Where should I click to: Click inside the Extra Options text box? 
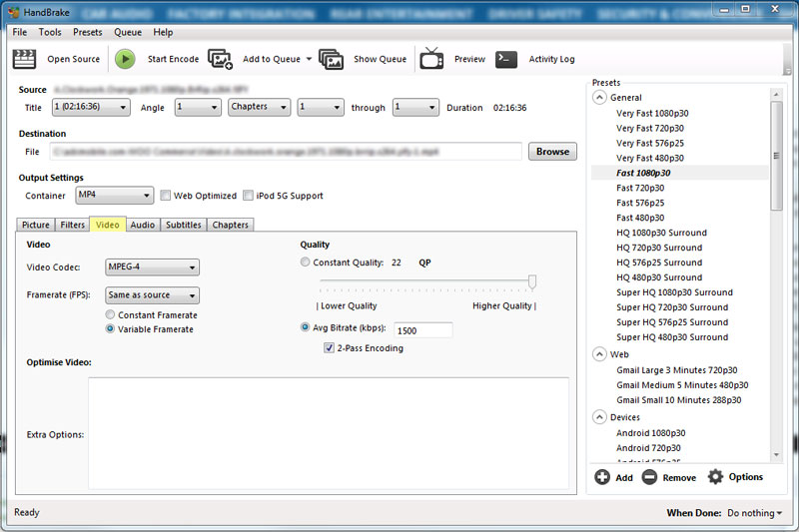(x=329, y=434)
